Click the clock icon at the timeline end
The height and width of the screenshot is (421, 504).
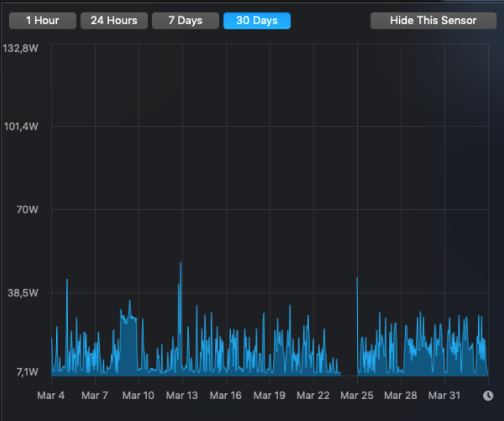488,396
